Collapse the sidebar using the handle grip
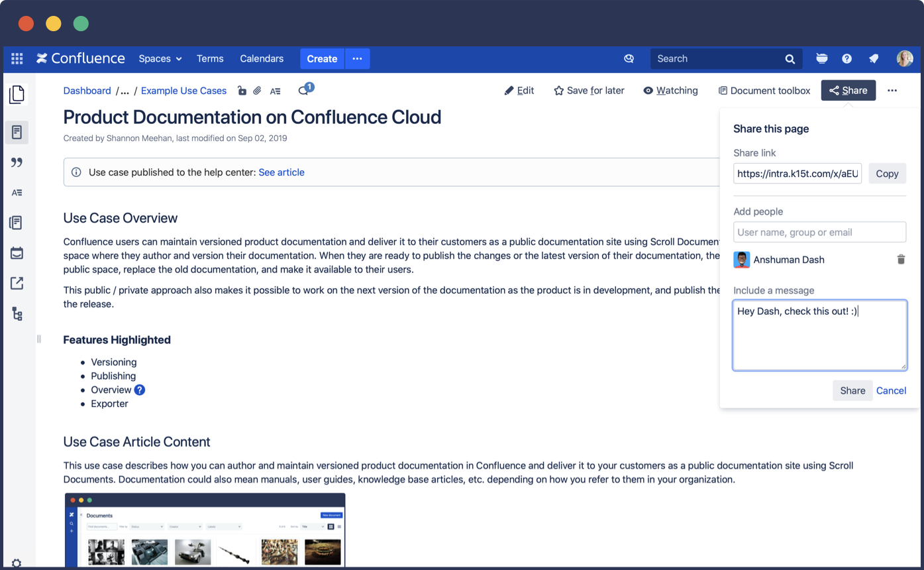This screenshot has height=570, width=924. click(38, 339)
